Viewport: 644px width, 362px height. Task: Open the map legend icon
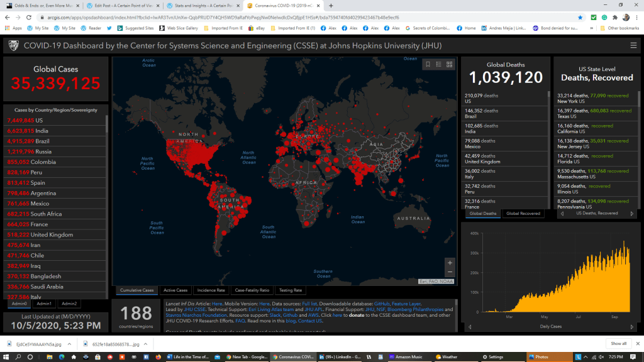pos(438,64)
